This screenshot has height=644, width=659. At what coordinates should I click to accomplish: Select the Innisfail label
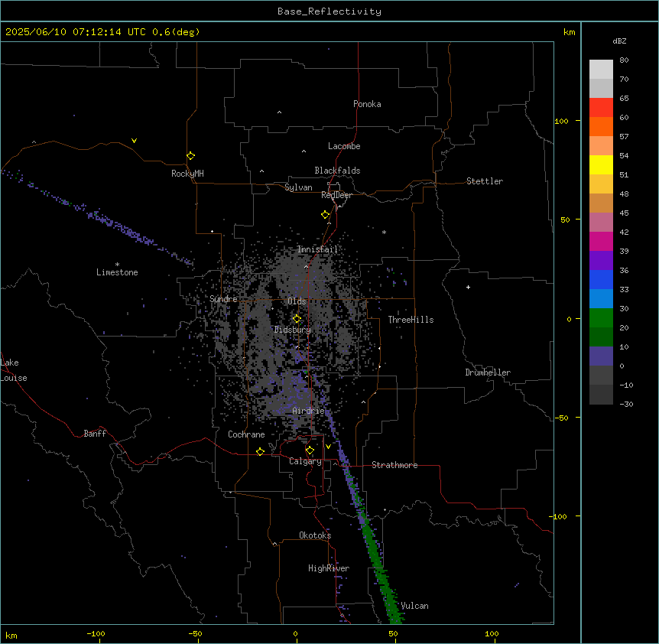[317, 249]
